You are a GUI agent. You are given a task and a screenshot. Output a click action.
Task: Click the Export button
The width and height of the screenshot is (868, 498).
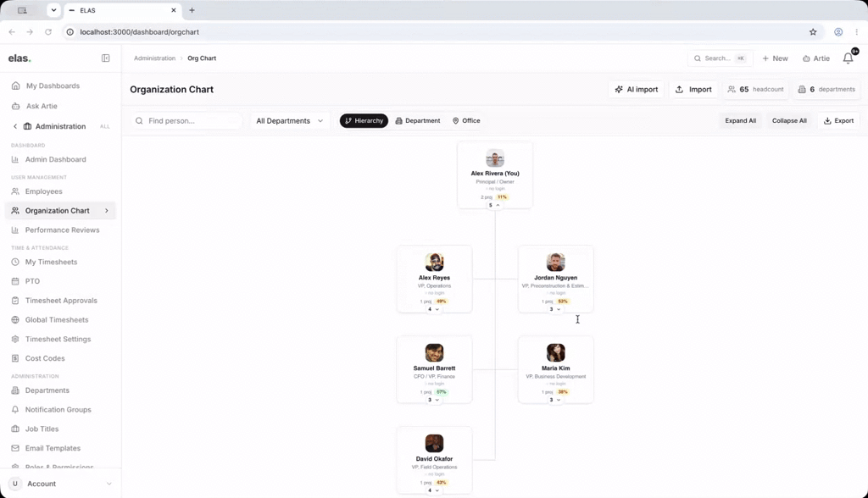coord(838,120)
